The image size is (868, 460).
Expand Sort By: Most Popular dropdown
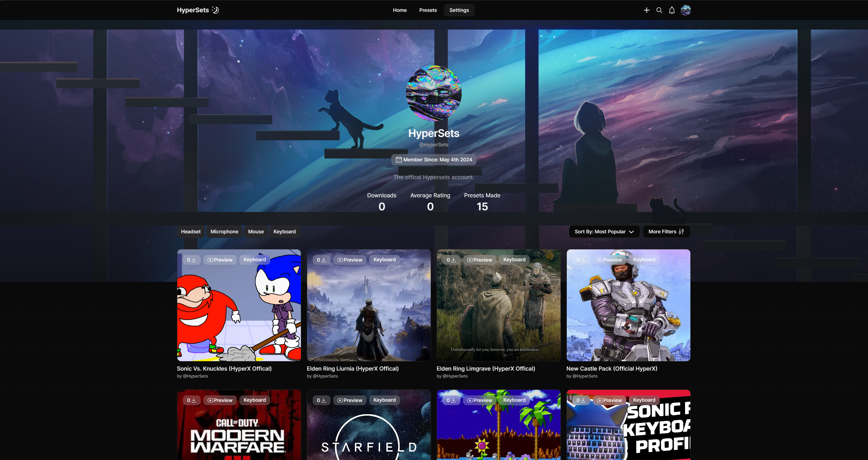point(604,232)
